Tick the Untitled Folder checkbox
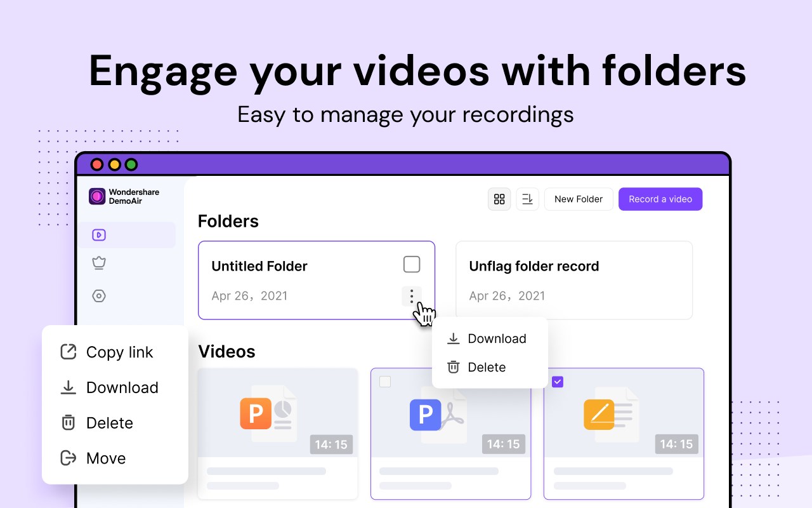This screenshot has width=812, height=508. tap(412, 264)
